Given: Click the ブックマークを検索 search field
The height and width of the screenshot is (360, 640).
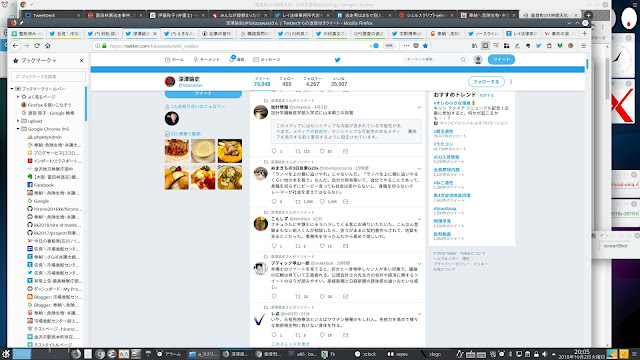Looking at the screenshot, I should (49, 76).
